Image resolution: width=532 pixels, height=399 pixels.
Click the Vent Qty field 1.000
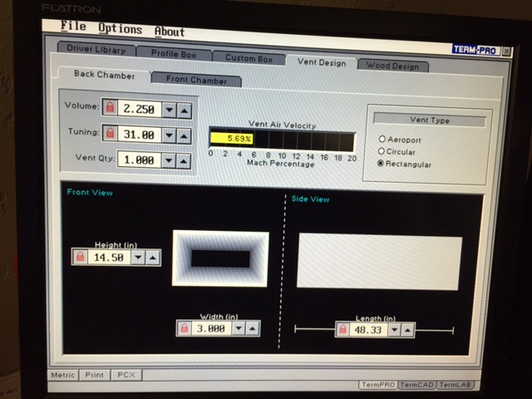coord(139,160)
